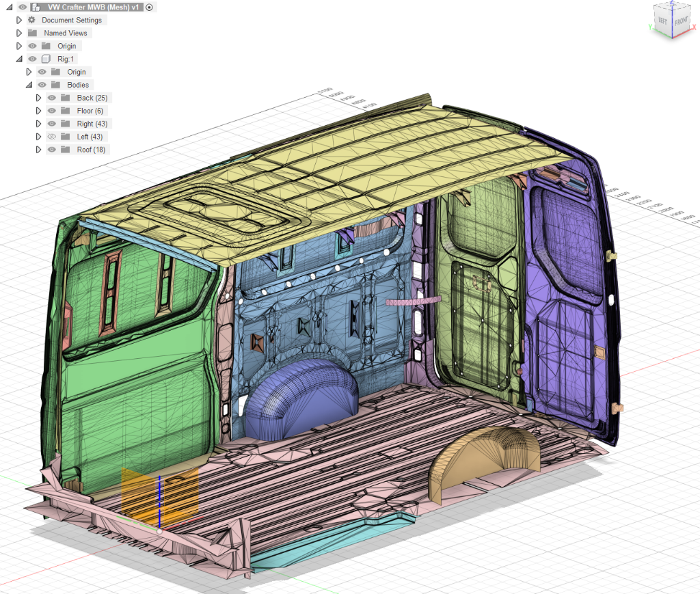
Task: Hide the Floor (6) bodies folder
Action: 51,111
